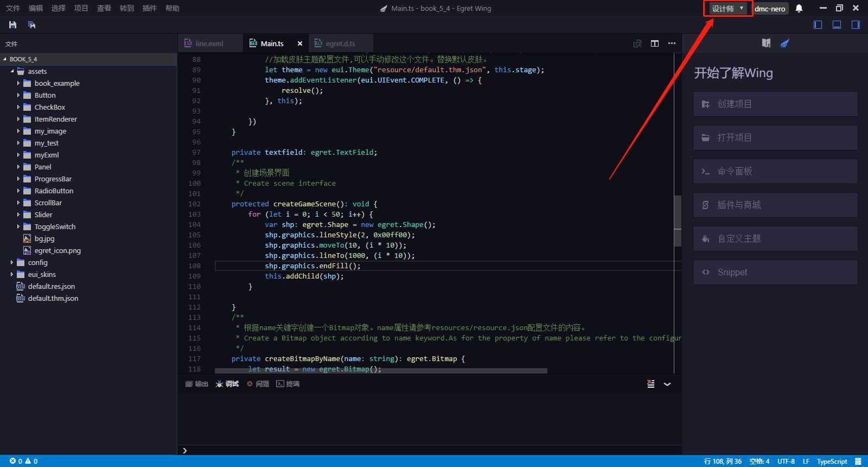Toggle right sidebar layout icon
This screenshot has height=467, width=868.
(x=856, y=24)
